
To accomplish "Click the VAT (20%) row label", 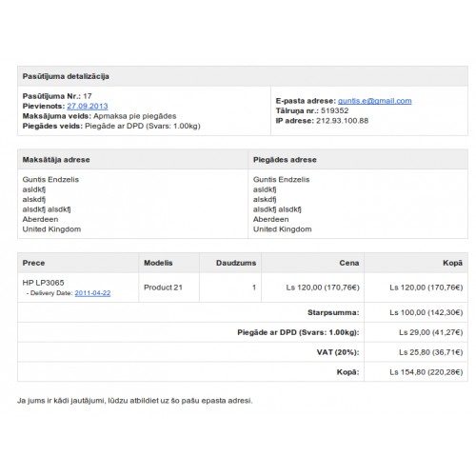I will pos(338,352).
